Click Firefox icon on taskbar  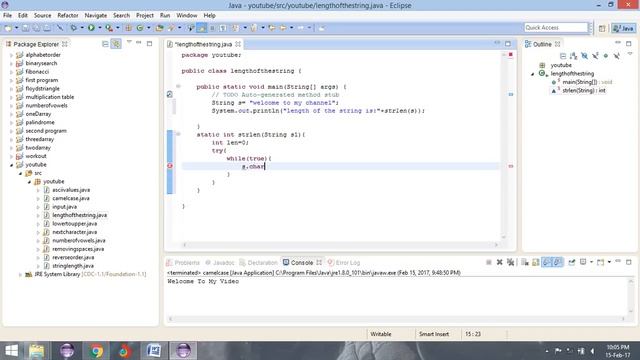[124, 351]
